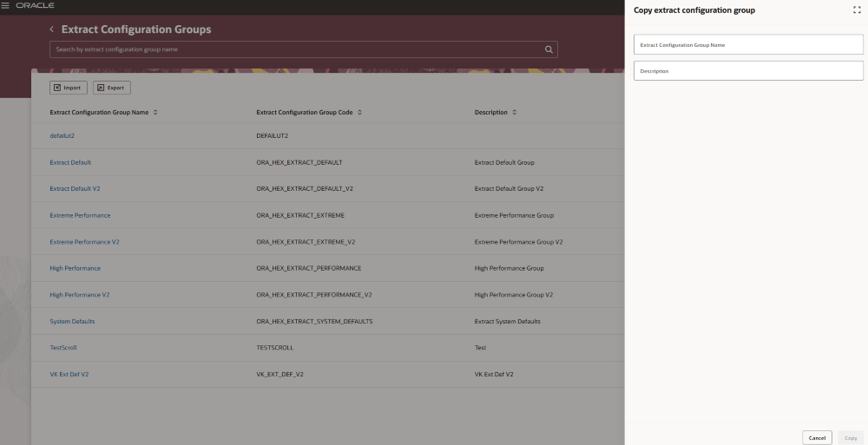Click the Export button
The image size is (868, 445).
[x=112, y=88]
